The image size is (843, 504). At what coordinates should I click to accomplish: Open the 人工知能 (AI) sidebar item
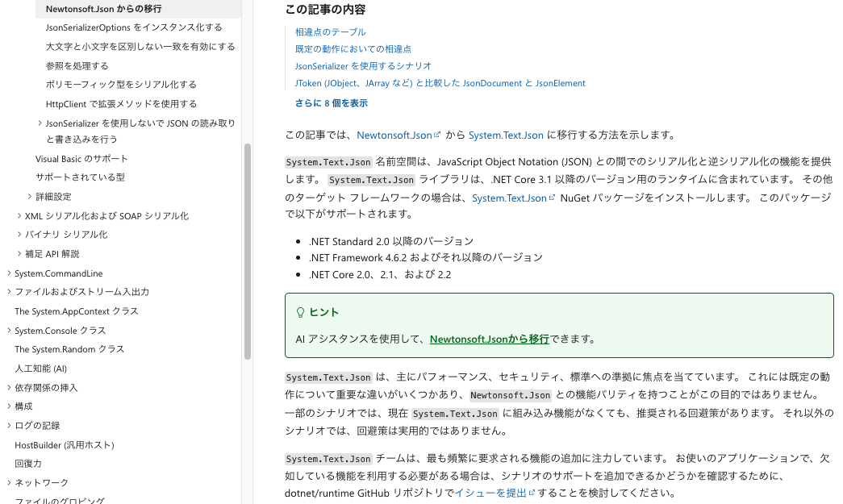tap(40, 369)
